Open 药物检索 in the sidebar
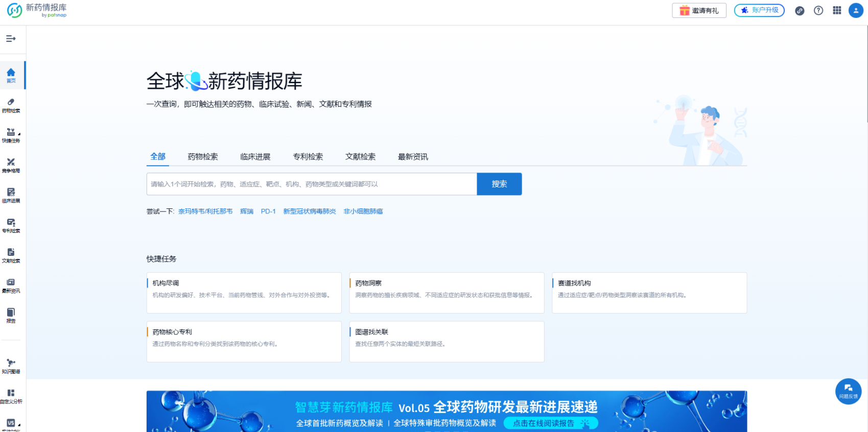The height and width of the screenshot is (432, 868). [11, 105]
